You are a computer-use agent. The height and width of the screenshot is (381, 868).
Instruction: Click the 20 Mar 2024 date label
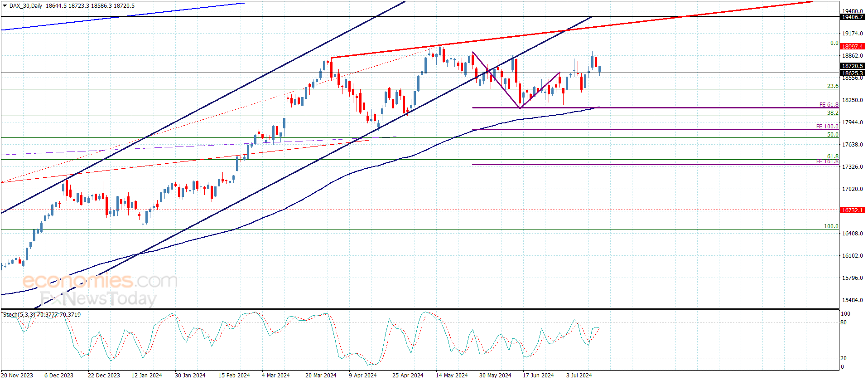(321, 375)
